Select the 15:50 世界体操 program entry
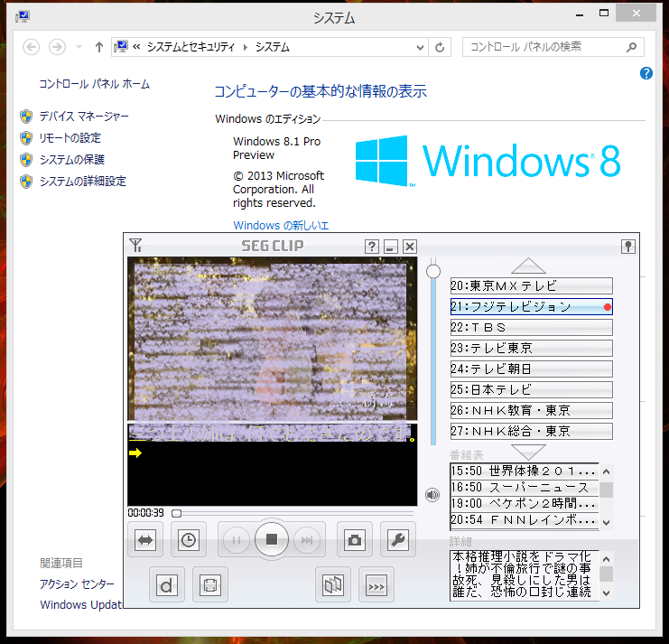Screen dimensions: 669x644 coord(525,471)
